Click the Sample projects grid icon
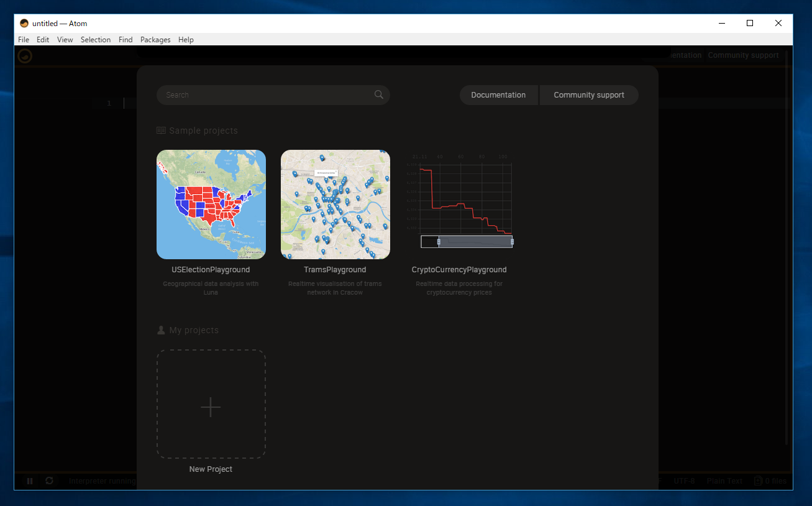The image size is (812, 506). [161, 130]
